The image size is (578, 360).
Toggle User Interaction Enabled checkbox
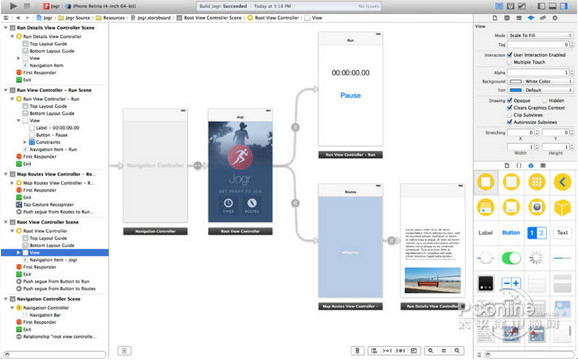(x=510, y=55)
